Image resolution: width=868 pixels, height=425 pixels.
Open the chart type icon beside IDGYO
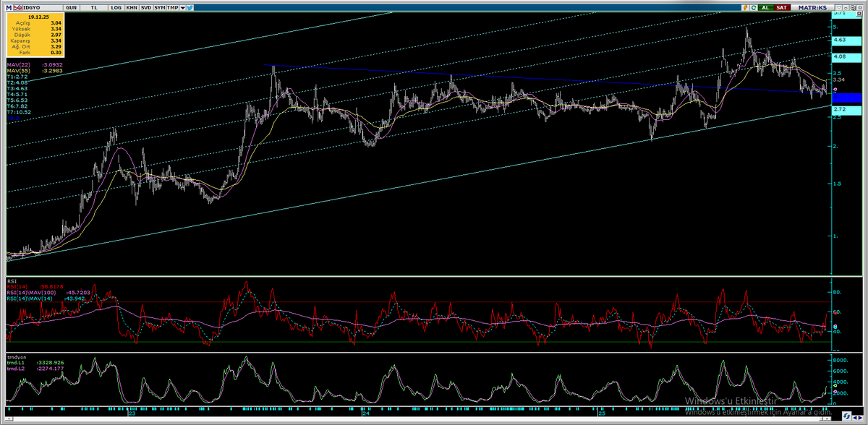coord(17,7)
